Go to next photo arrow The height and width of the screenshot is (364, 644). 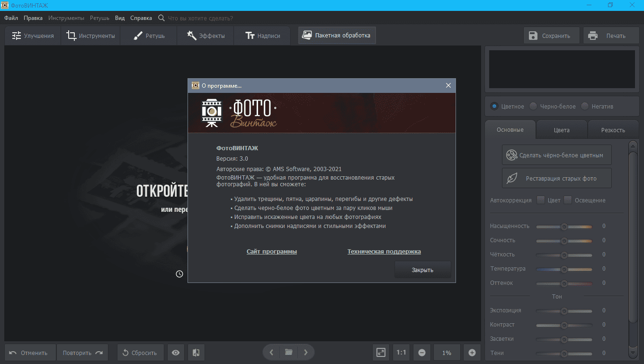[x=306, y=353]
